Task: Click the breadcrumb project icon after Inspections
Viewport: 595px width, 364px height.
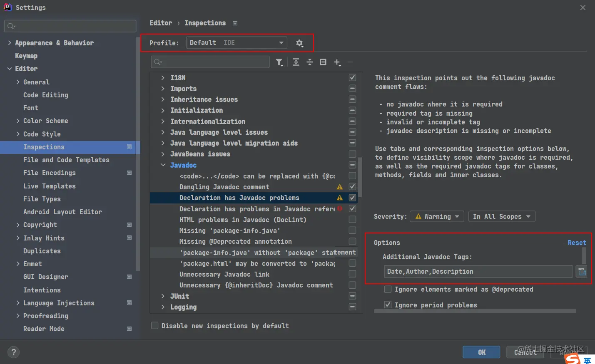Action: [x=235, y=23]
